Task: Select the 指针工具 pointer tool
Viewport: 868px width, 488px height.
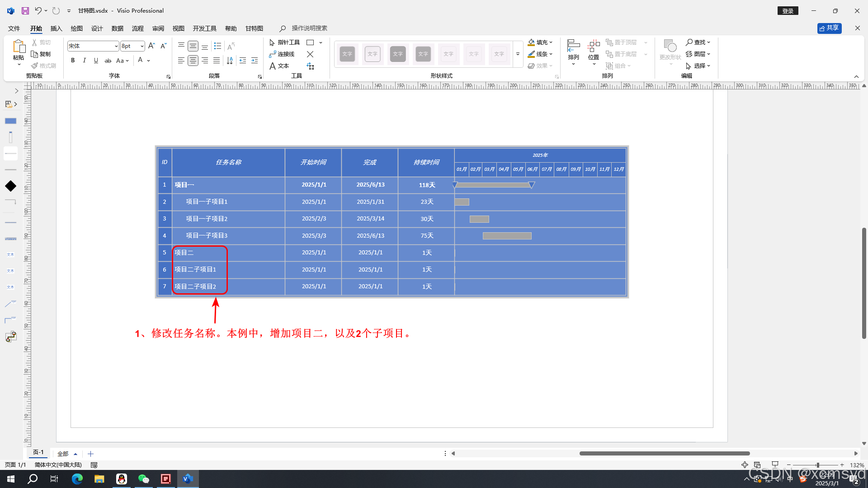Action: pos(284,42)
